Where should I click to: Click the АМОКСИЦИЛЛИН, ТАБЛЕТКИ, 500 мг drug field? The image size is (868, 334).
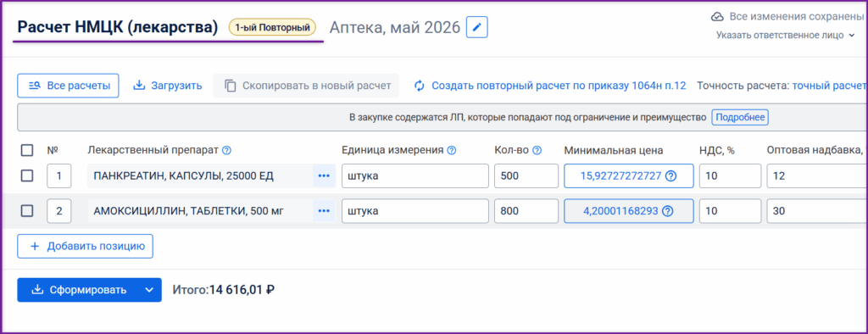(200, 210)
